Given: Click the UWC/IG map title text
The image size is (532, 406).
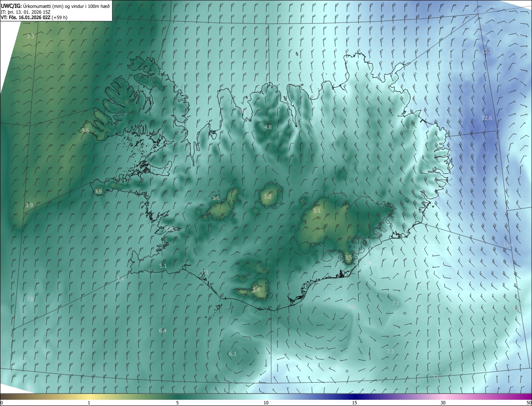Looking at the screenshot, I should coord(55,6).
